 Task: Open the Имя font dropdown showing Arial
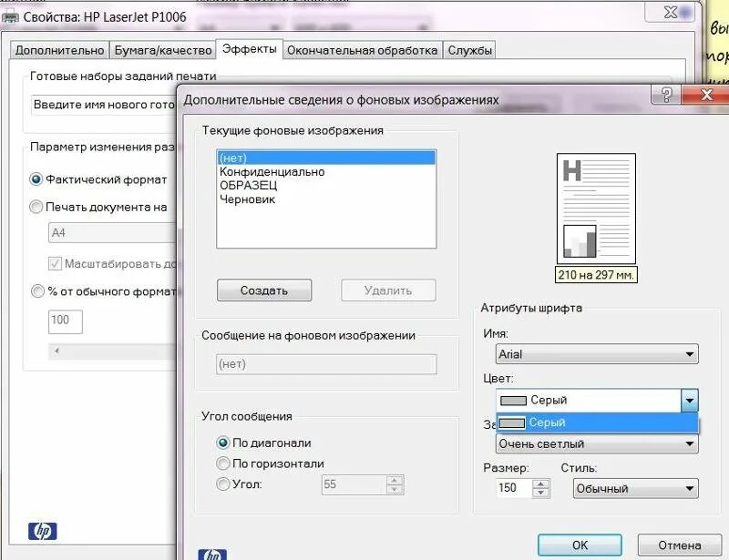(597, 354)
